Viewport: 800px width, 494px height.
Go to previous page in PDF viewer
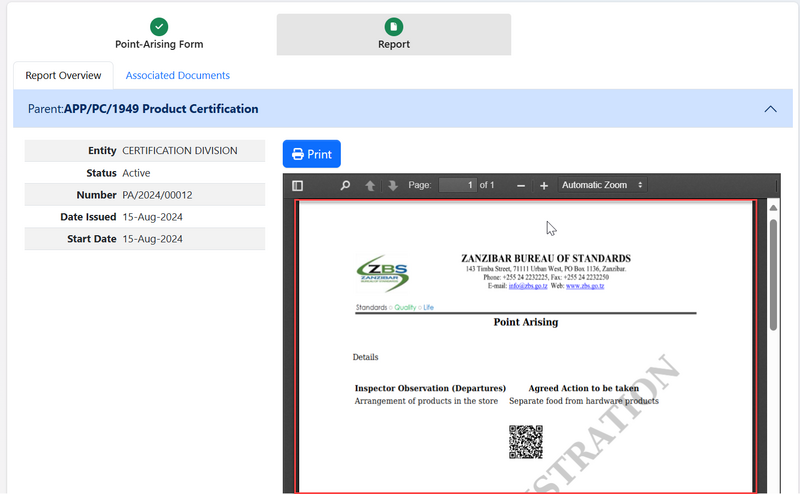click(370, 186)
